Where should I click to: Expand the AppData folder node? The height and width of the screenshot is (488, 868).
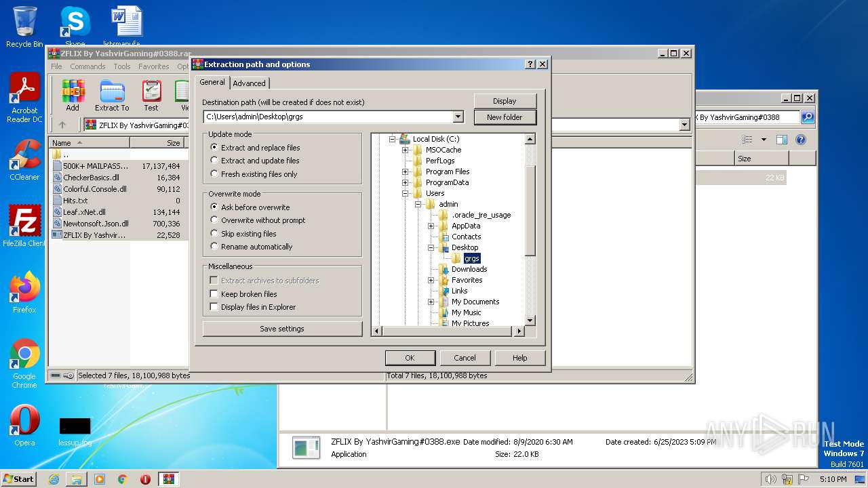pyautogui.click(x=431, y=226)
